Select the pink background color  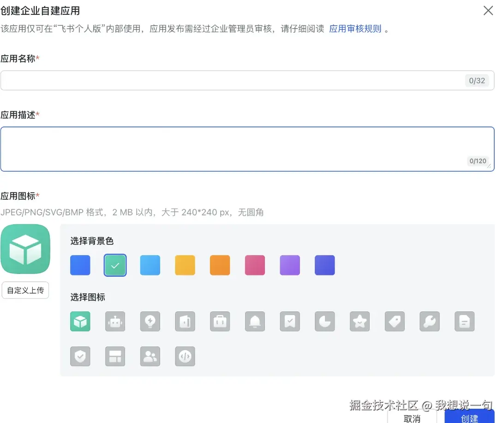255,265
